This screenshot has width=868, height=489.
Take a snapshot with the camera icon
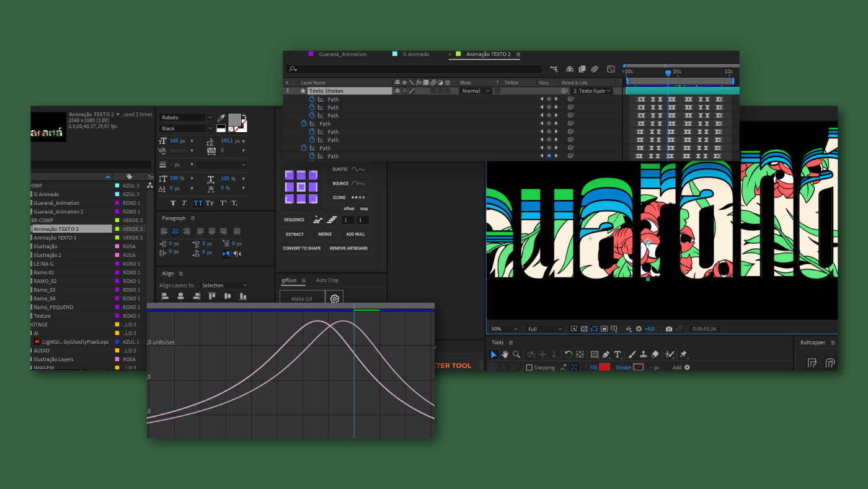668,329
